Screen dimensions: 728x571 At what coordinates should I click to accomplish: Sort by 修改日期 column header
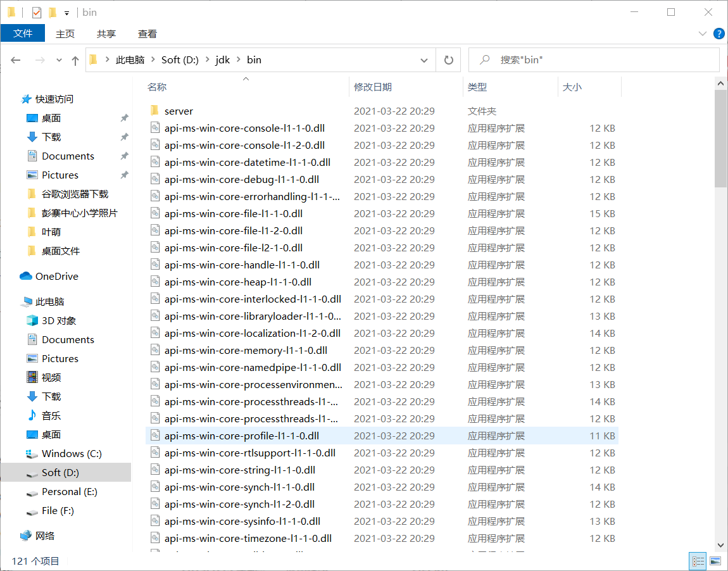coord(373,87)
